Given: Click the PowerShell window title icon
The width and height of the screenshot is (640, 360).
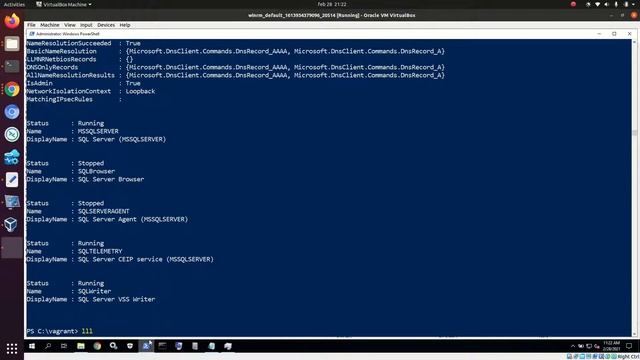Looking at the screenshot, I should pos(31,34).
